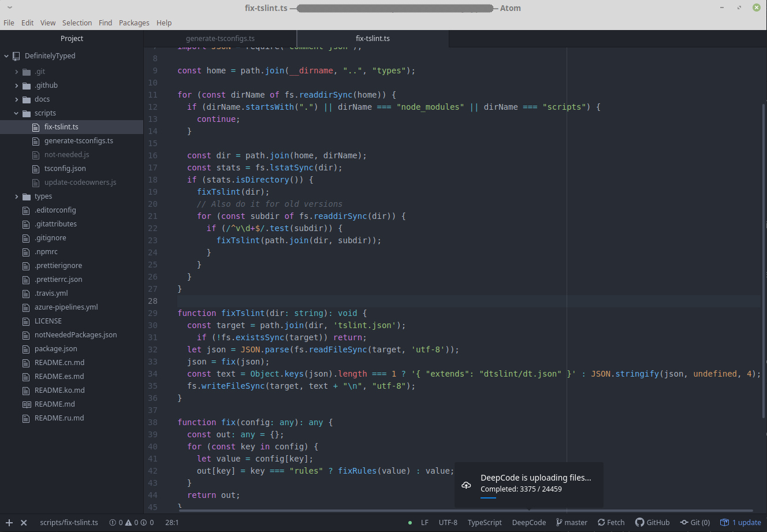Click the .travis.yml file icon
This screenshot has height=532, width=767.
click(26, 293)
